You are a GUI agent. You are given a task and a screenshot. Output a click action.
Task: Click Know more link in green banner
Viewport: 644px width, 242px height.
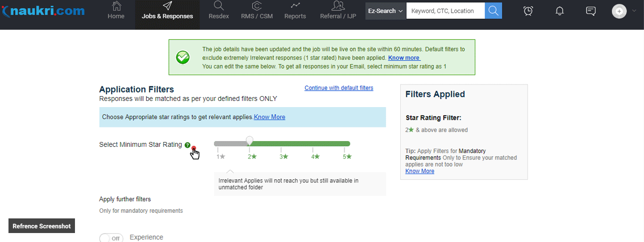pos(404,58)
